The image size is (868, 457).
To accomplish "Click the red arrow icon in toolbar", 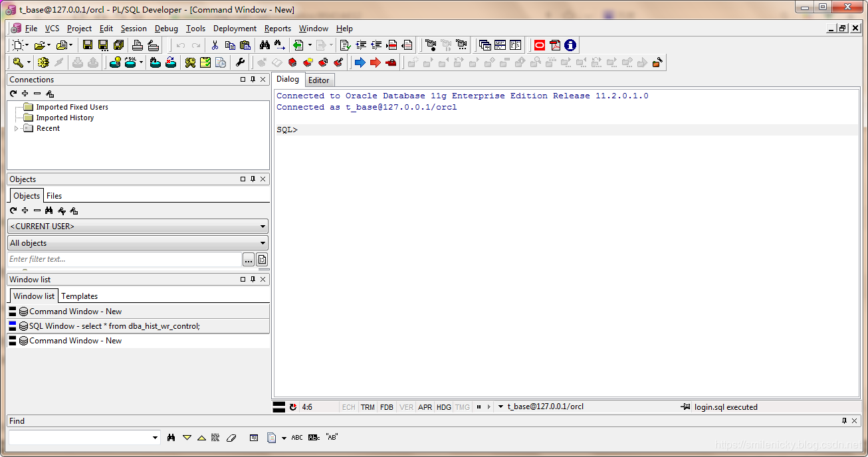I will tap(376, 62).
